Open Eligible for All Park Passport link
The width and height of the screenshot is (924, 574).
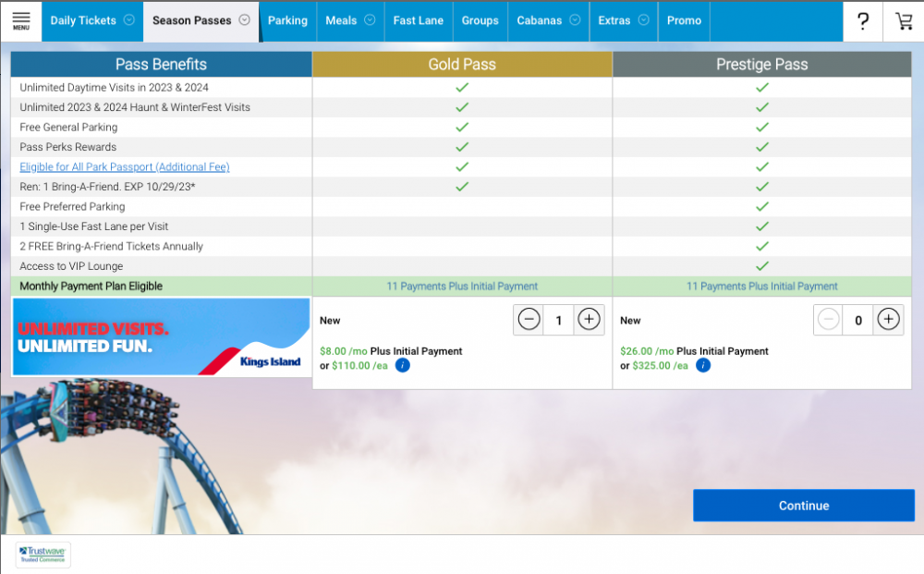pos(125,167)
